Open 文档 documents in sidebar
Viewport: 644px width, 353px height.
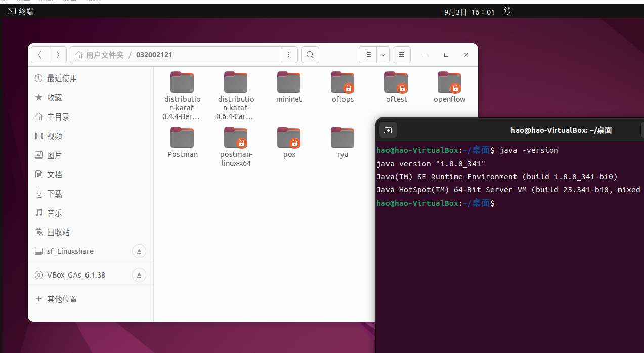pyautogui.click(x=91, y=175)
